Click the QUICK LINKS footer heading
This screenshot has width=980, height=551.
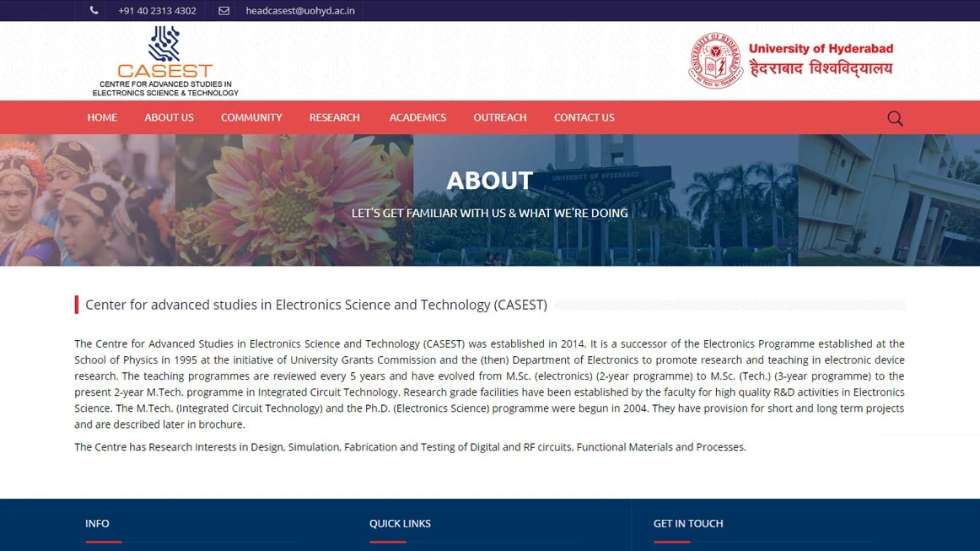[400, 523]
